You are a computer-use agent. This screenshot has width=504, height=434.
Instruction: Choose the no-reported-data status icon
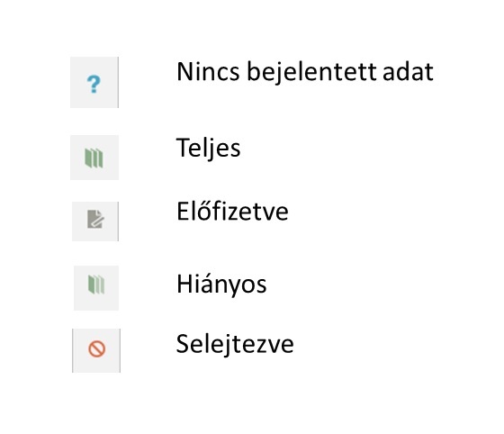pyautogui.click(x=94, y=85)
